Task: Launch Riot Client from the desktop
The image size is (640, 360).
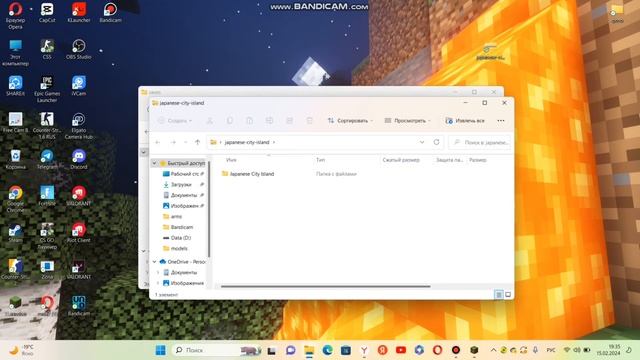Action: click(x=79, y=233)
